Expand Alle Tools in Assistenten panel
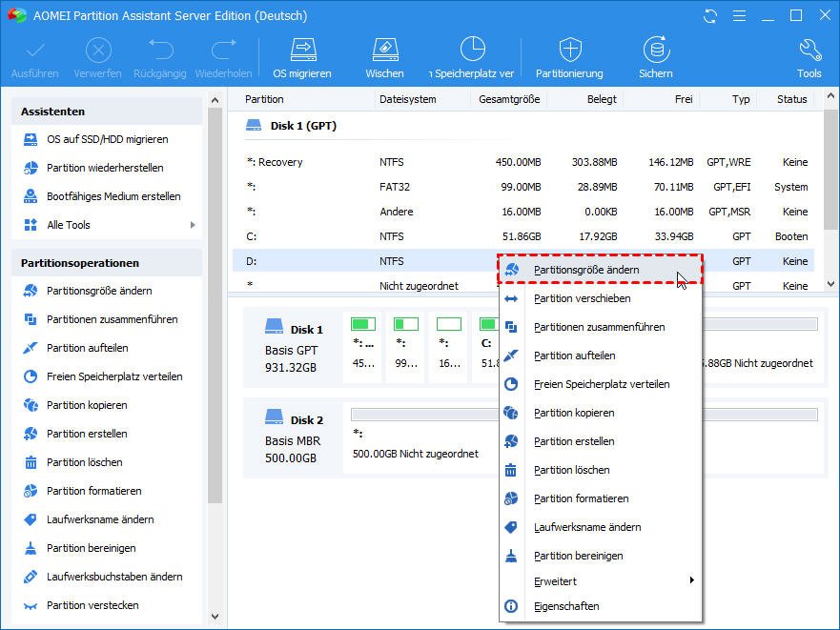This screenshot has height=630, width=840. (x=193, y=225)
